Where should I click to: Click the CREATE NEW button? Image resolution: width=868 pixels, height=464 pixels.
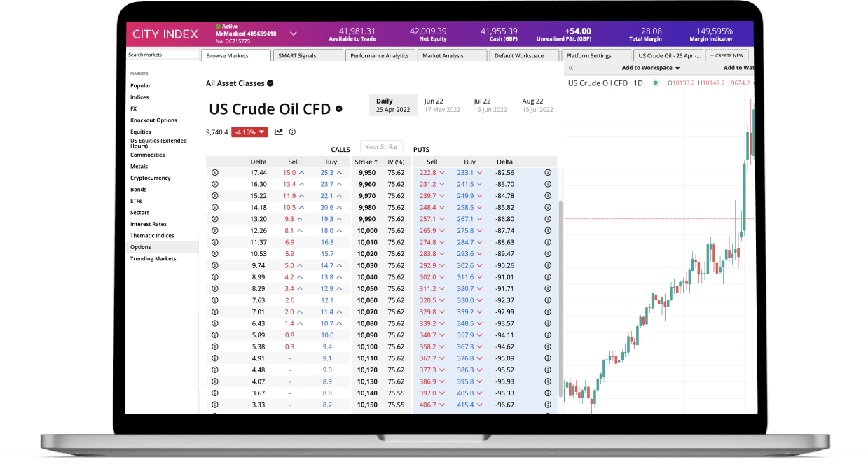pyautogui.click(x=727, y=55)
